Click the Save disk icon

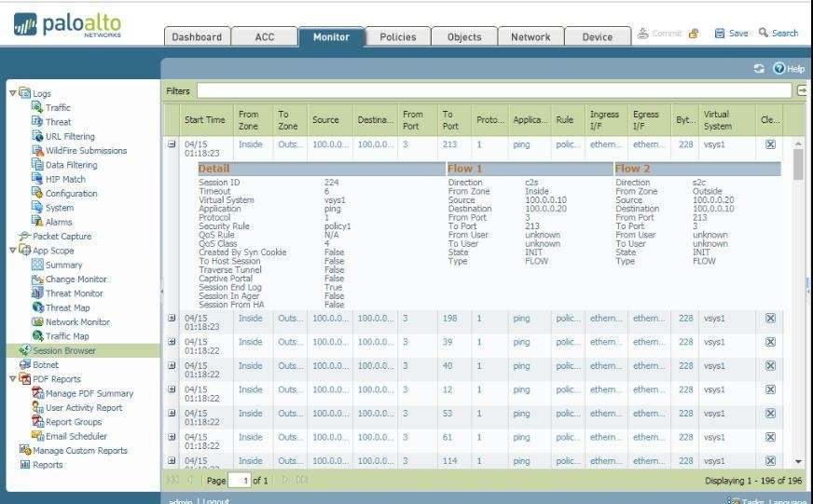719,34
